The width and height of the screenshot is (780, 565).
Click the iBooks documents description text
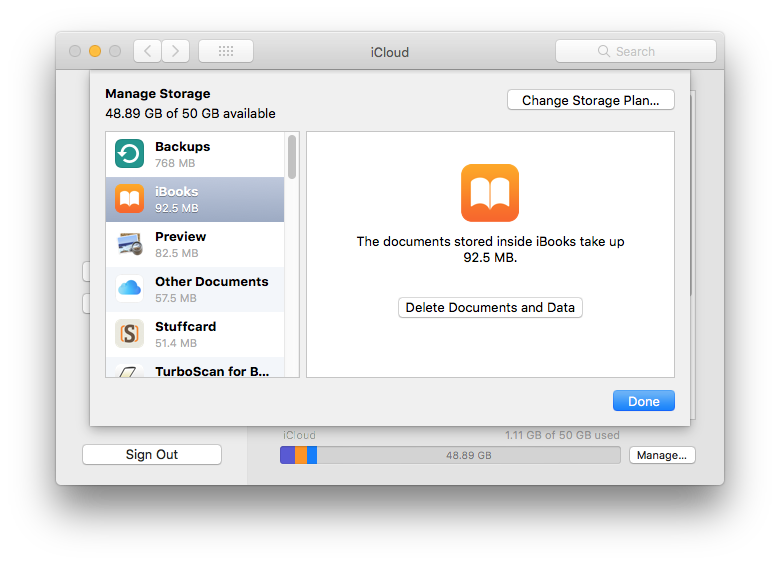tap(490, 249)
